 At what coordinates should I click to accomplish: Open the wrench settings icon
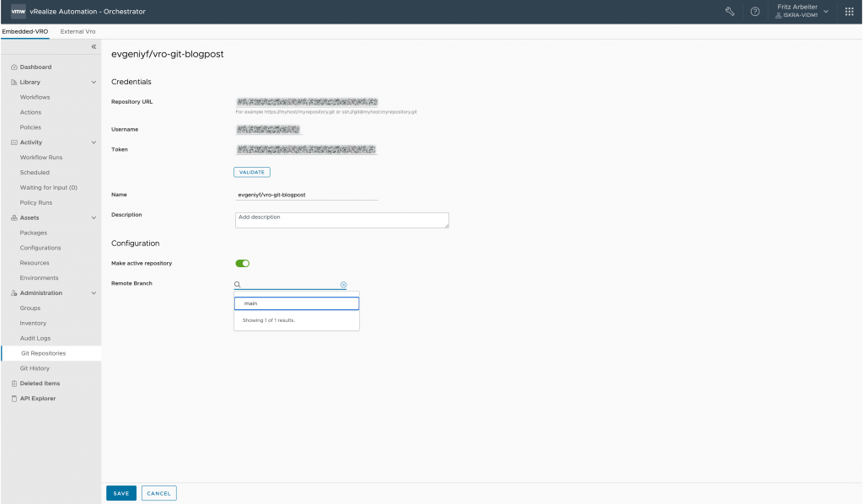coord(730,11)
